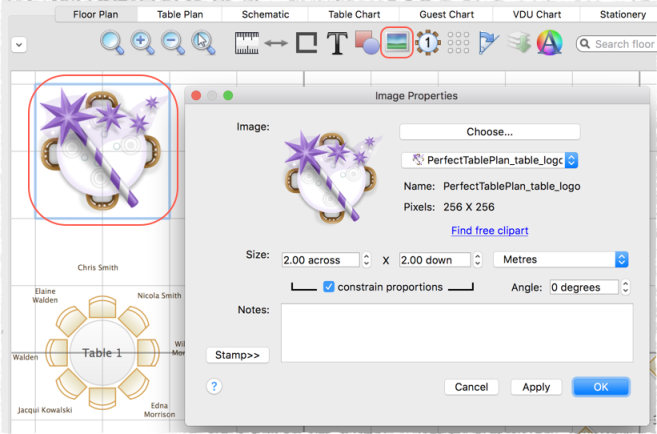
Task: Choose the text T tool
Action: coord(337,43)
